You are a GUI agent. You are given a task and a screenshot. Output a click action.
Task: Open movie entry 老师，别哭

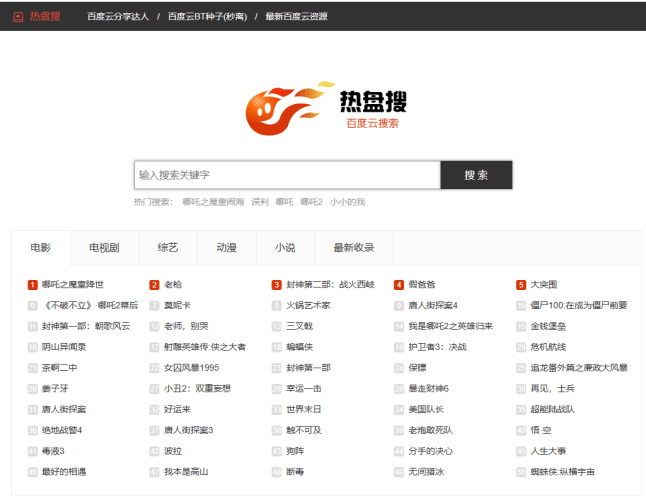pyautogui.click(x=186, y=326)
